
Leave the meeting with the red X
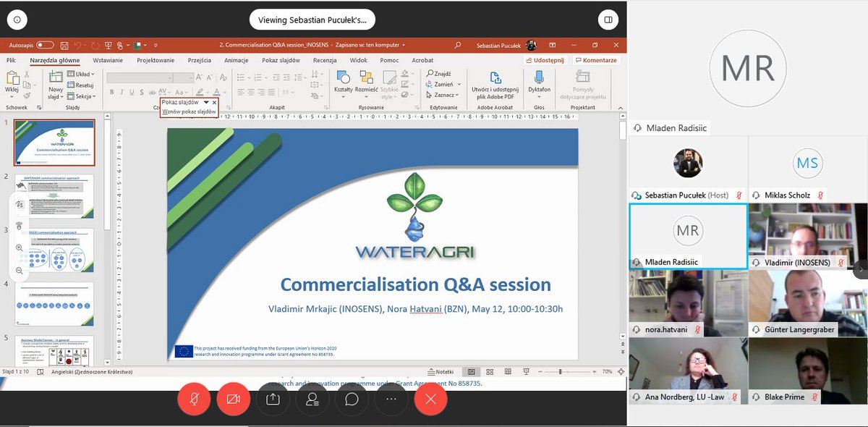[x=431, y=399]
